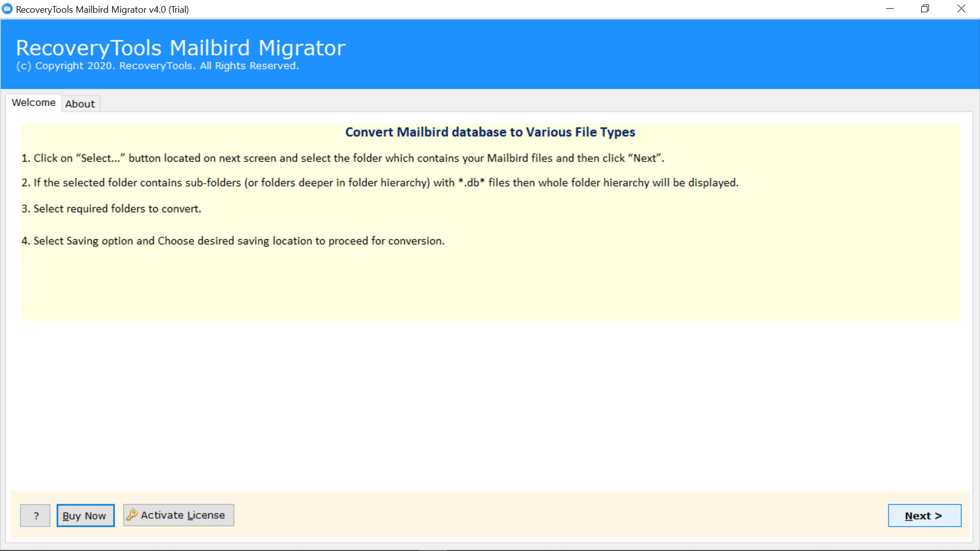Click the Activate License button
Viewport: 980px width, 551px height.
point(179,515)
